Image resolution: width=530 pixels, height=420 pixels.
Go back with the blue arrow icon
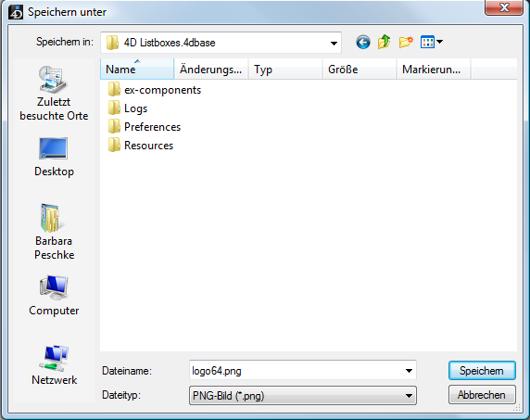coord(363,43)
